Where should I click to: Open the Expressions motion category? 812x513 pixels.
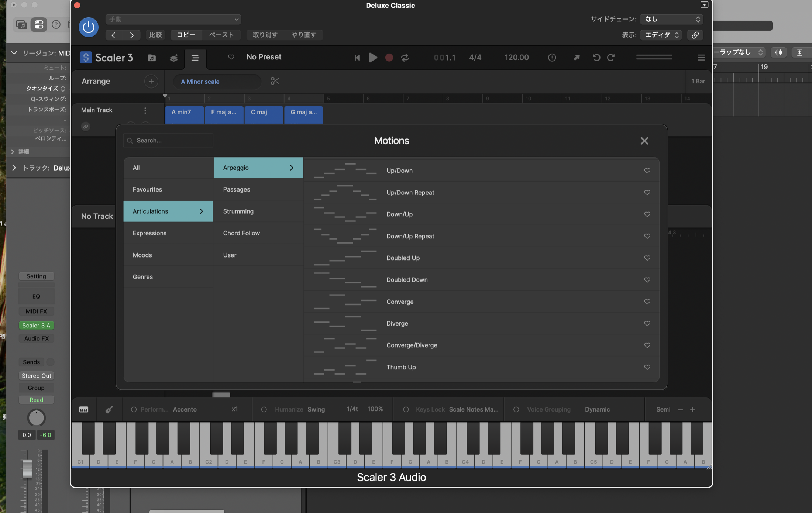click(168, 233)
